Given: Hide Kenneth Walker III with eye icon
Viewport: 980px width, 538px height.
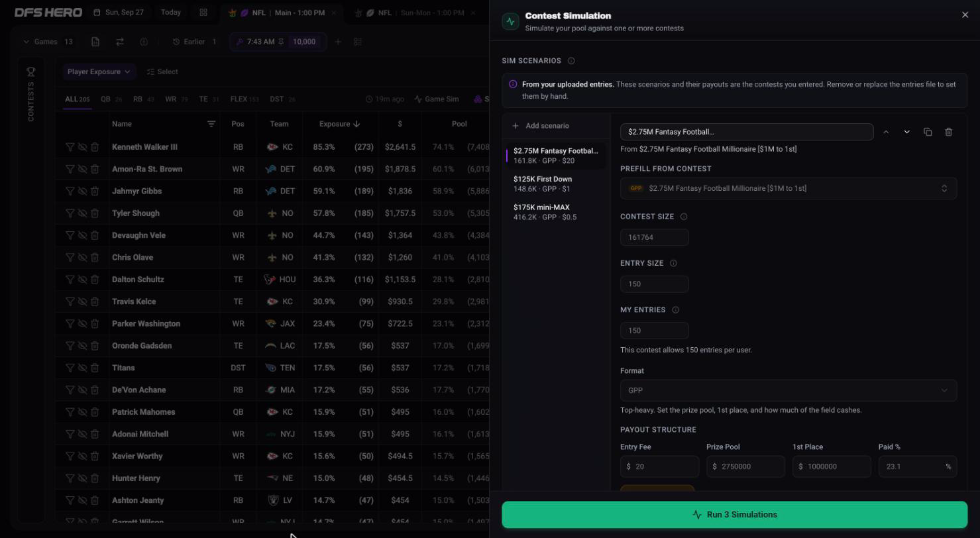Looking at the screenshot, I should click(82, 147).
